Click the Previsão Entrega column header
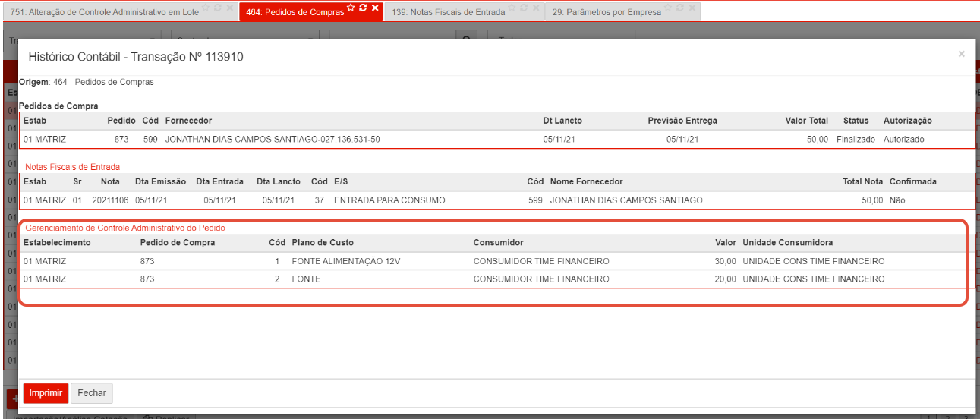The image size is (980, 419). [682, 121]
